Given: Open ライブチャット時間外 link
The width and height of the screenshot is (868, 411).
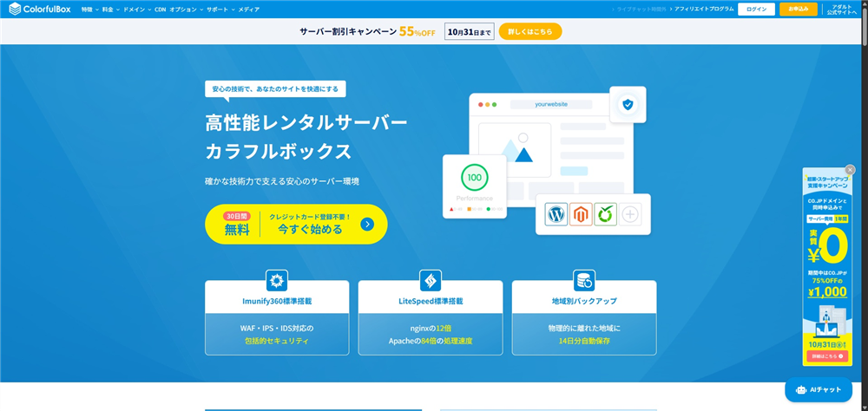Looking at the screenshot, I should [641, 10].
